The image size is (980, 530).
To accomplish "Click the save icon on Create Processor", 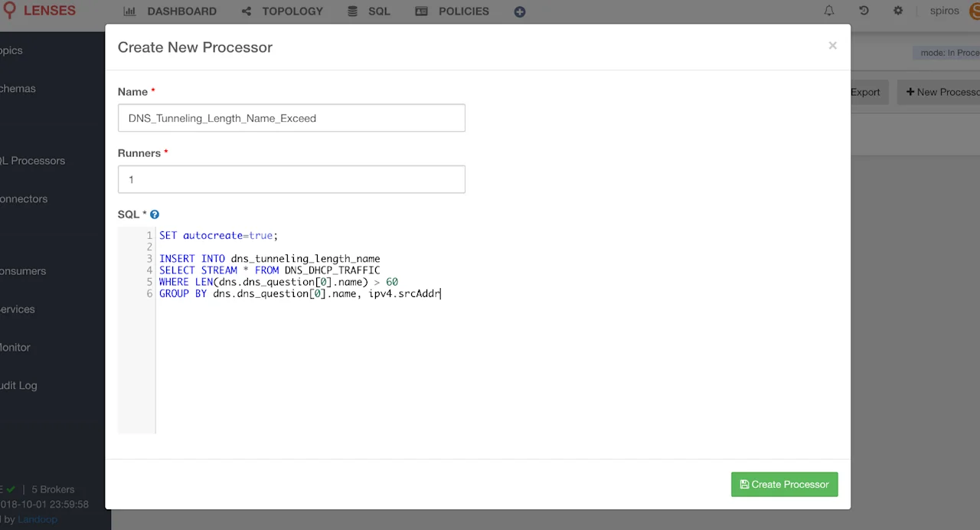I will (x=744, y=484).
